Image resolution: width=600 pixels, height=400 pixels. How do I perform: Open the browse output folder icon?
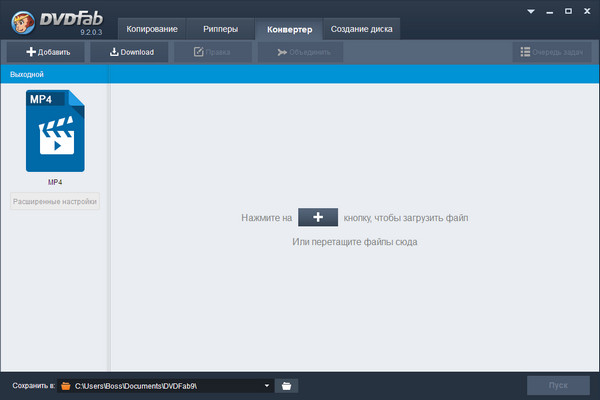pyautogui.click(x=286, y=385)
